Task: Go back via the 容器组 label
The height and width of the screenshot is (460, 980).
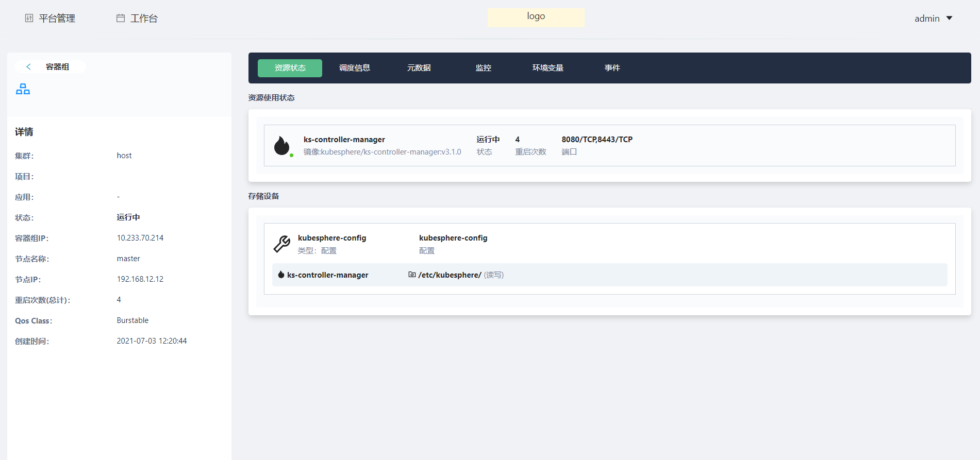Action: coord(57,66)
